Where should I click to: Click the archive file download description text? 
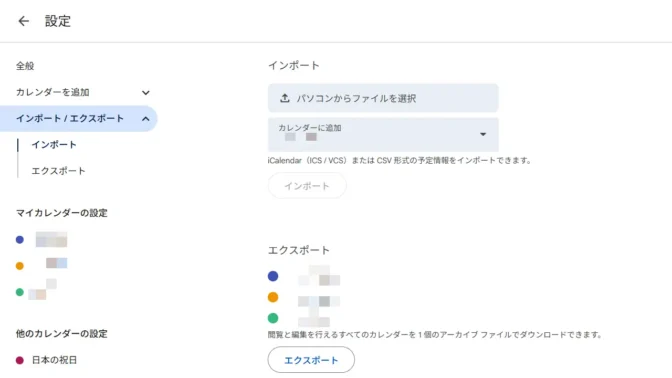tap(435, 335)
